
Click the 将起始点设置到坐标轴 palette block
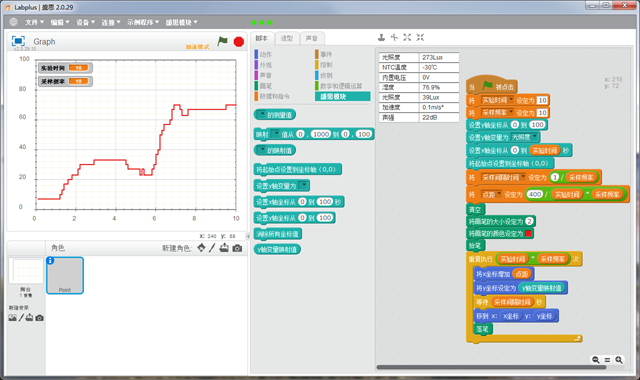pyautogui.click(x=298, y=169)
